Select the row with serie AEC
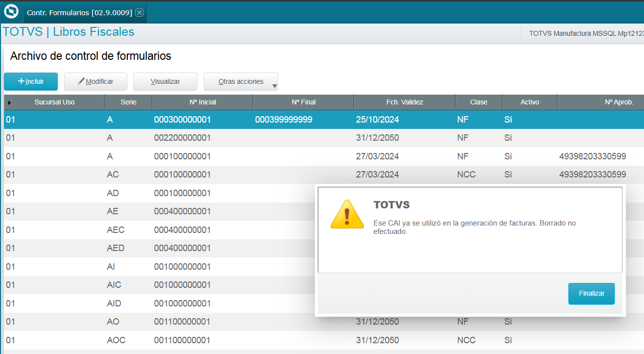 (159, 230)
